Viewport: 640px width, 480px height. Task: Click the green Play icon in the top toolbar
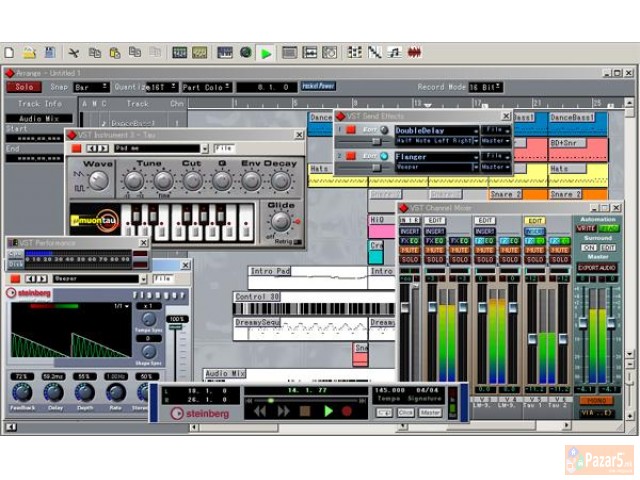click(x=266, y=52)
